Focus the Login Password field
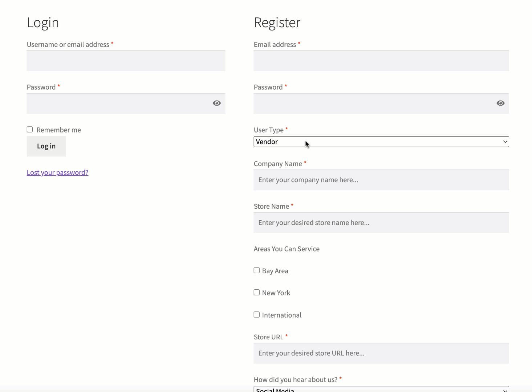532x392 pixels. pyautogui.click(x=126, y=103)
